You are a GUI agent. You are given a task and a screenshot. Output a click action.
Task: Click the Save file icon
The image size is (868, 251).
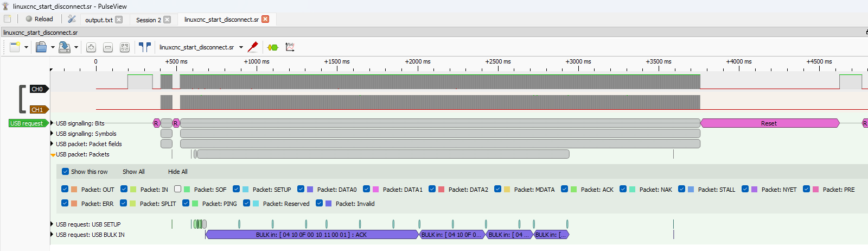[x=64, y=47]
